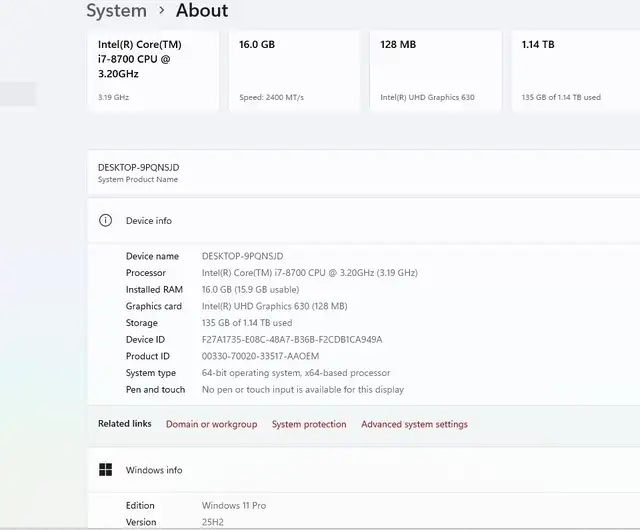Click the 25H2 version value
Viewport: 640px width, 530px height.
pos(213,522)
